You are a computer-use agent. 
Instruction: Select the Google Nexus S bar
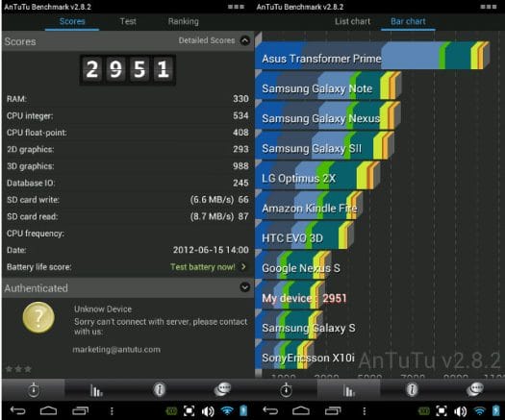293,265
